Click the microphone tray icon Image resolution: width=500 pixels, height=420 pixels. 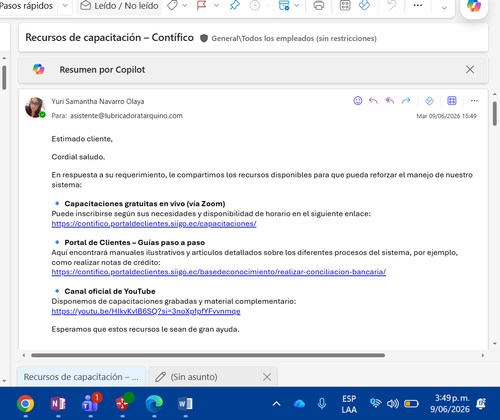point(322,404)
